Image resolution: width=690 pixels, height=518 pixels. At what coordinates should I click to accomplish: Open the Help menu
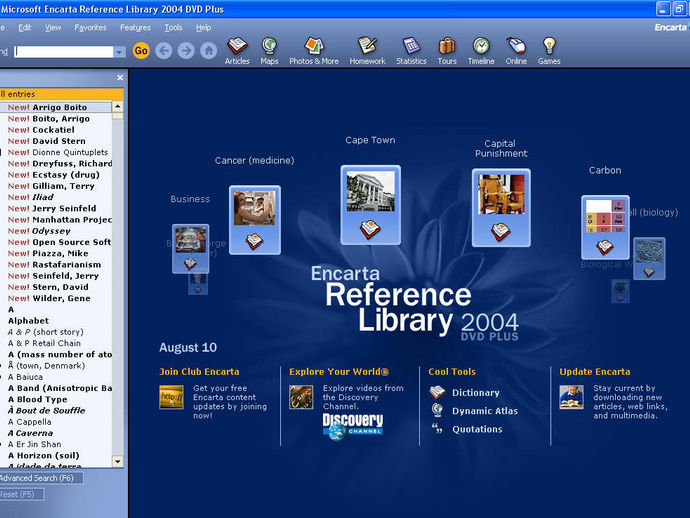point(203,28)
